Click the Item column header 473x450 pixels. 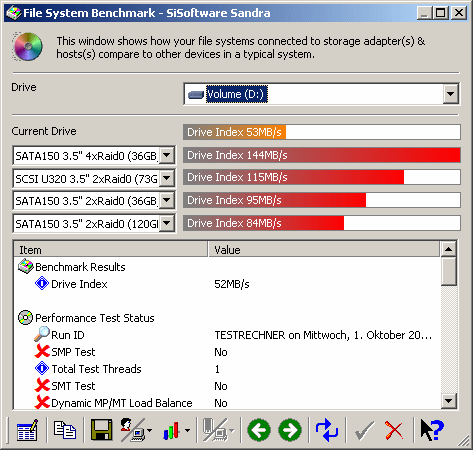111,250
